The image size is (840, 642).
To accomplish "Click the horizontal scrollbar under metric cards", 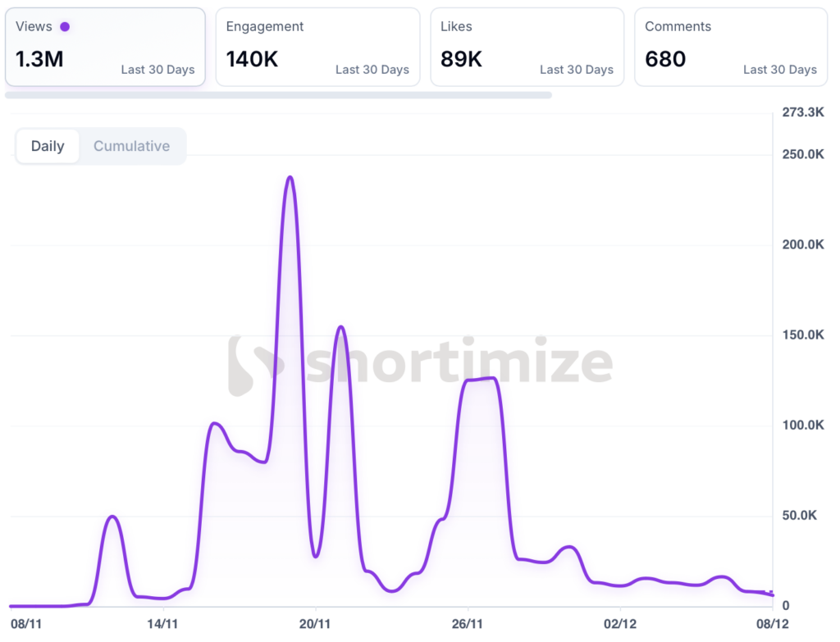I will tap(278, 95).
